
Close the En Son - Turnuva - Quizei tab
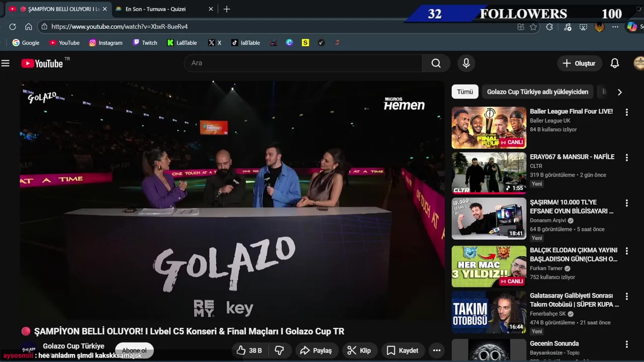point(211,9)
